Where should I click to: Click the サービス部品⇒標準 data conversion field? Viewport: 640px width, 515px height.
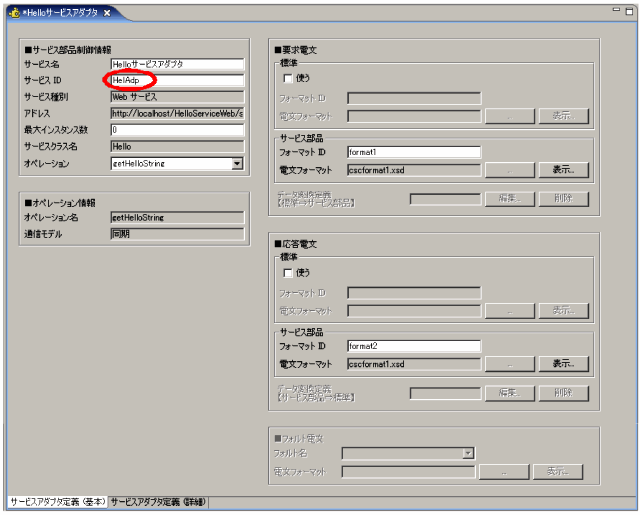pos(445,393)
